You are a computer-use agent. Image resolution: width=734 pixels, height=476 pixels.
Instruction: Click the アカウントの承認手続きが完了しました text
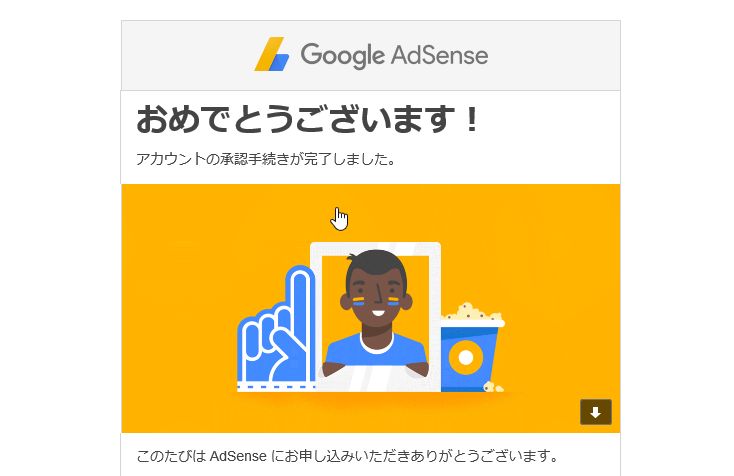tap(265, 159)
